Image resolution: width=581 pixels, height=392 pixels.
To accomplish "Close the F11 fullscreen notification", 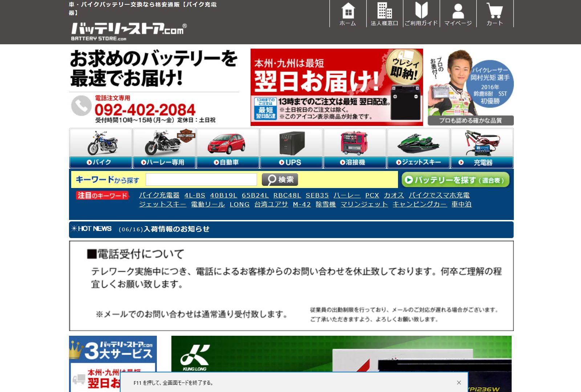I will click(x=459, y=383).
